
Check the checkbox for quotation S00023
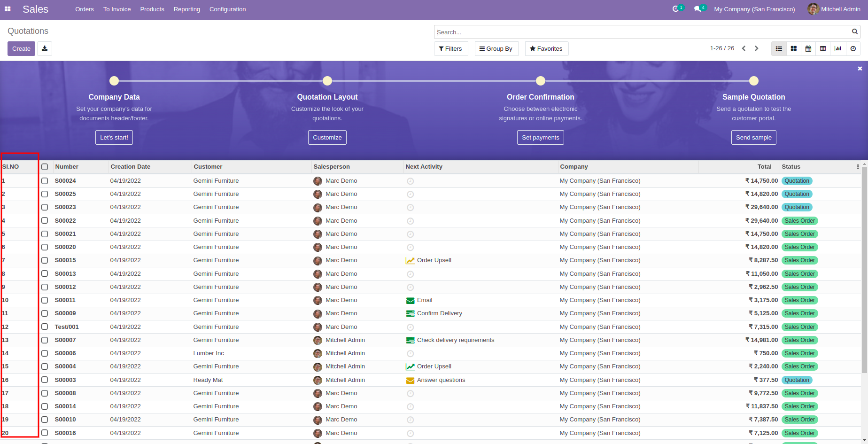[45, 207]
